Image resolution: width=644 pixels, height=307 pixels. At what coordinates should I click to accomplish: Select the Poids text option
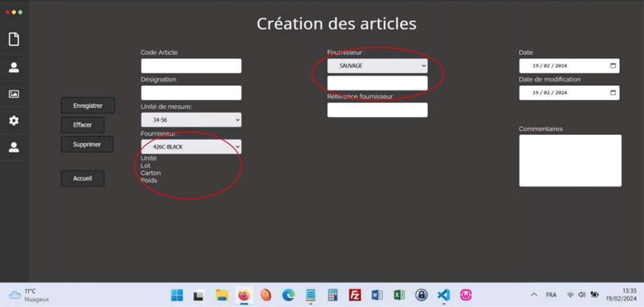[x=148, y=180]
